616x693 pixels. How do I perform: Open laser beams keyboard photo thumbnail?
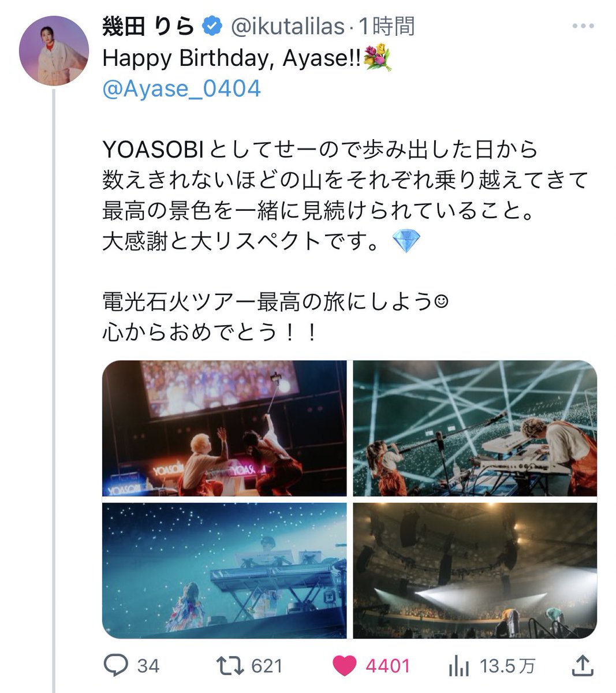point(475,429)
